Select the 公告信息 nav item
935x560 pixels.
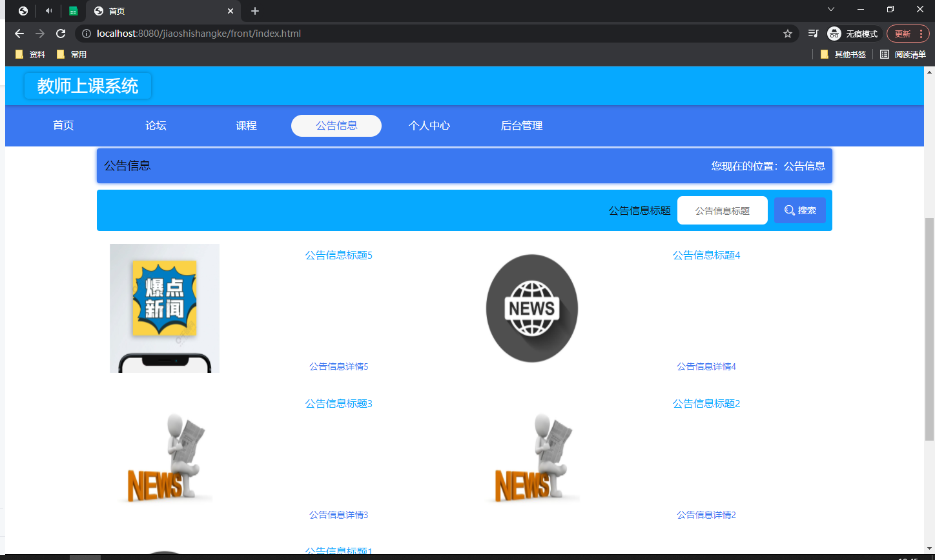pos(336,126)
